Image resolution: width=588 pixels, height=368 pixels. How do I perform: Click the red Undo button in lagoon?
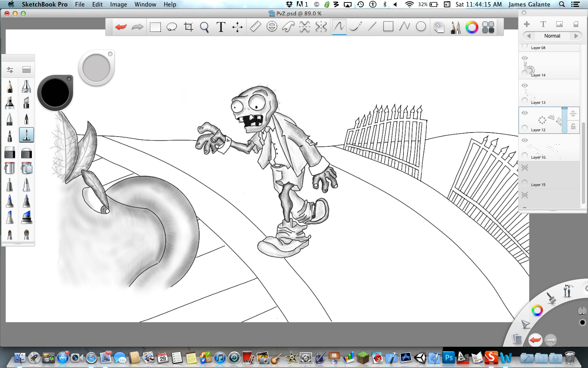tap(535, 340)
